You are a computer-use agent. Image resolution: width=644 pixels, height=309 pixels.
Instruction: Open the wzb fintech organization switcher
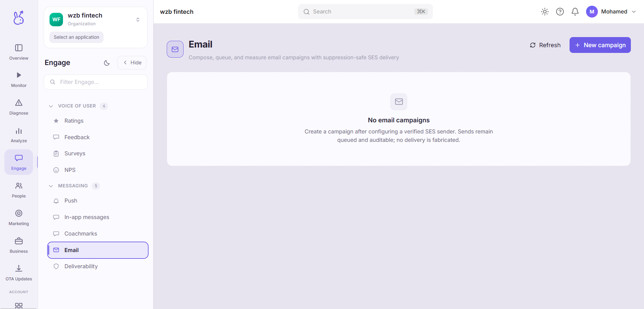point(96,20)
